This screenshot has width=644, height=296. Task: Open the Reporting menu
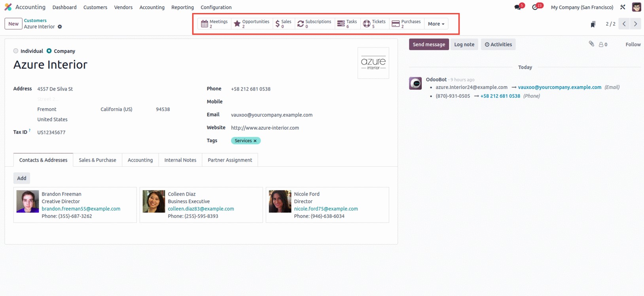coord(183,7)
